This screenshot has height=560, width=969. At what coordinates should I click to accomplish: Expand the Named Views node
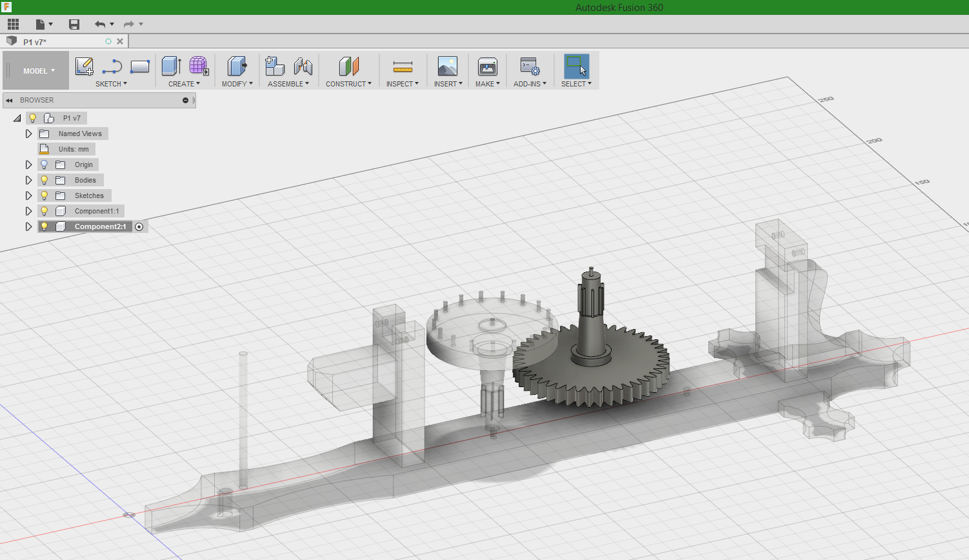point(28,134)
